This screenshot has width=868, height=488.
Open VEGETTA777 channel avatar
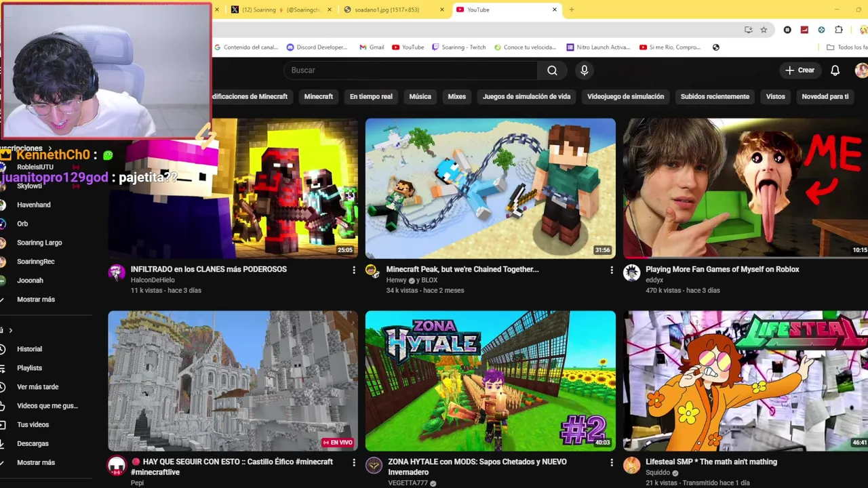[374, 465]
